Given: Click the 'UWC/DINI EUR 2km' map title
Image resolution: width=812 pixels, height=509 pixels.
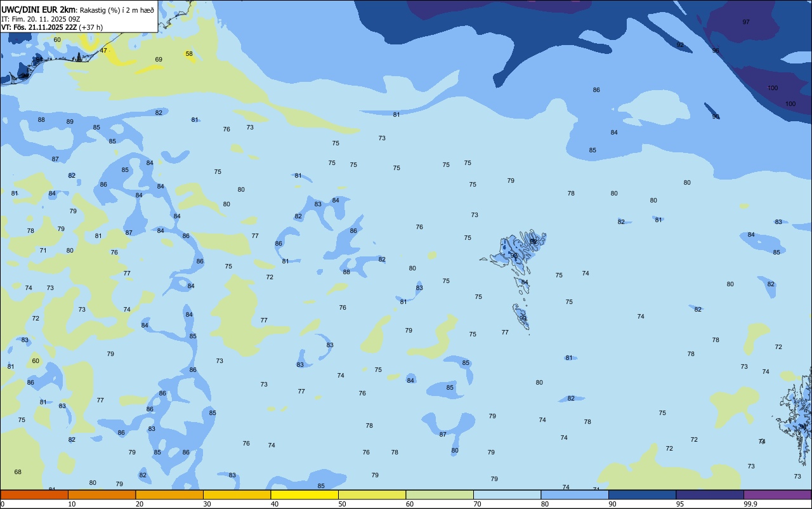Looking at the screenshot, I should [x=39, y=10].
